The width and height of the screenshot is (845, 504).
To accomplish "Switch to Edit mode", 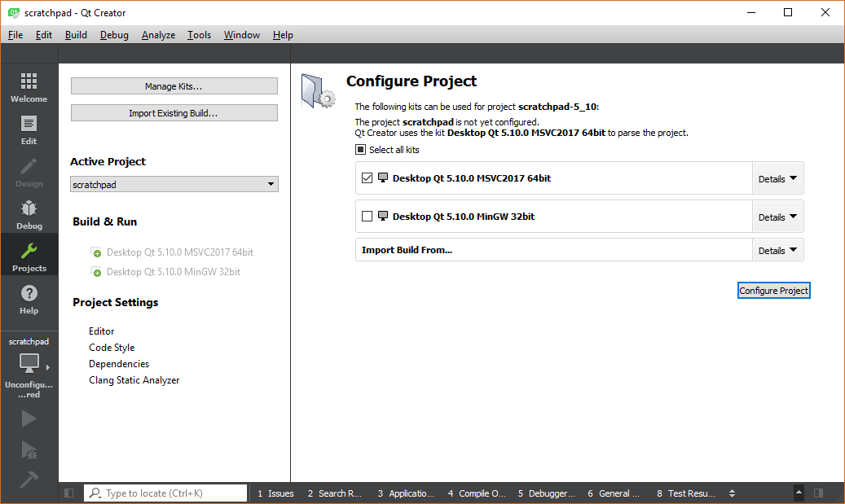I will click(29, 129).
